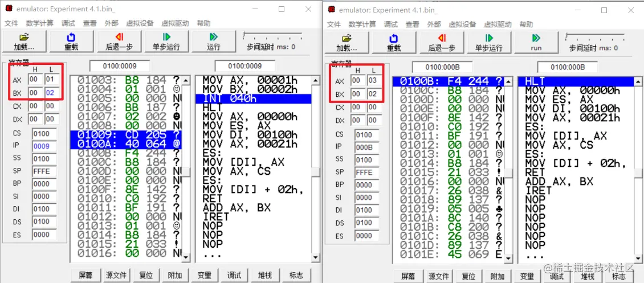Open 数学计算 menu in left window

click(39, 23)
